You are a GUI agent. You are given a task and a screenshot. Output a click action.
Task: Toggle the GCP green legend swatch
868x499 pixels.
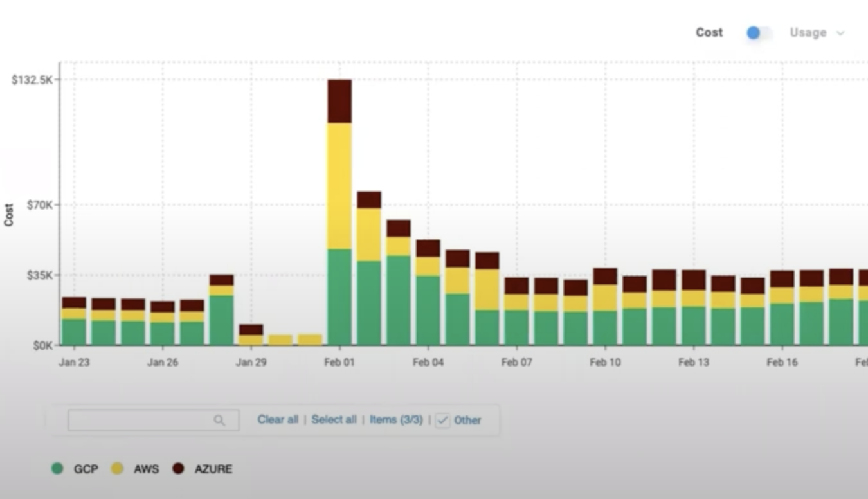(58, 469)
